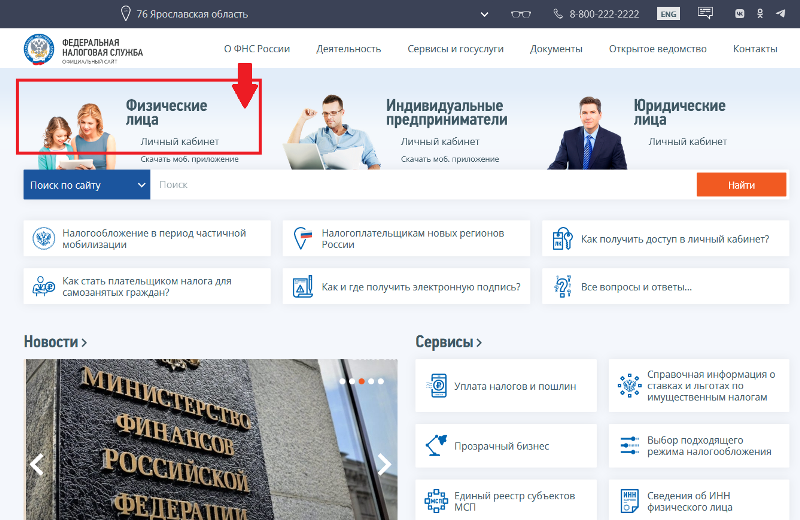Screen dimensions: 800x520
Task: Click the ИНН document icon
Action: (x=630, y=501)
